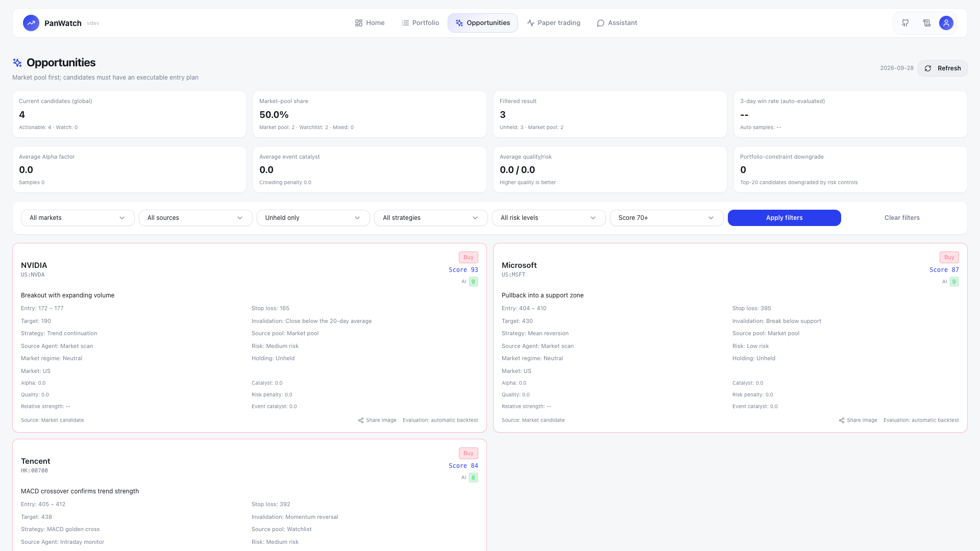Click the US:MSFT ticker symbol
The image size is (980, 551).
(513, 275)
